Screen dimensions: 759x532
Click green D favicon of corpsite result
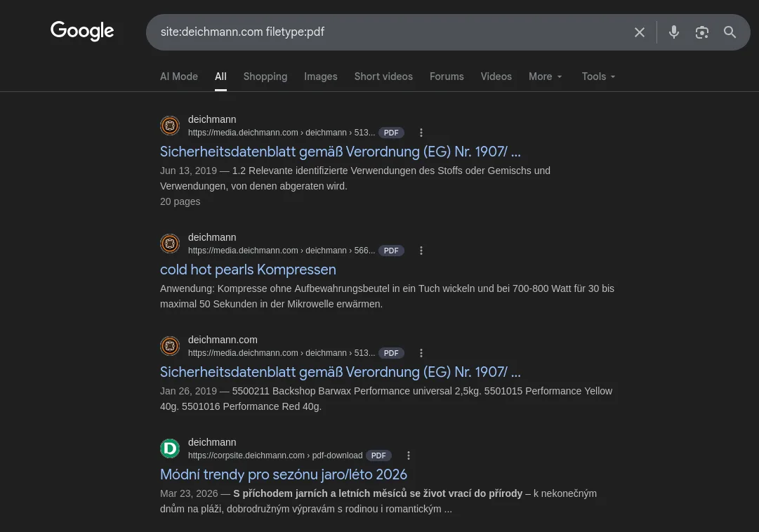(x=170, y=448)
